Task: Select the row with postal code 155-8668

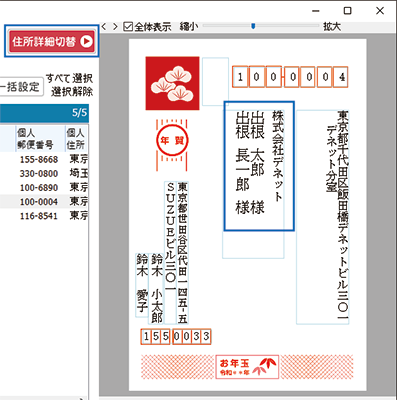Action: [44, 159]
